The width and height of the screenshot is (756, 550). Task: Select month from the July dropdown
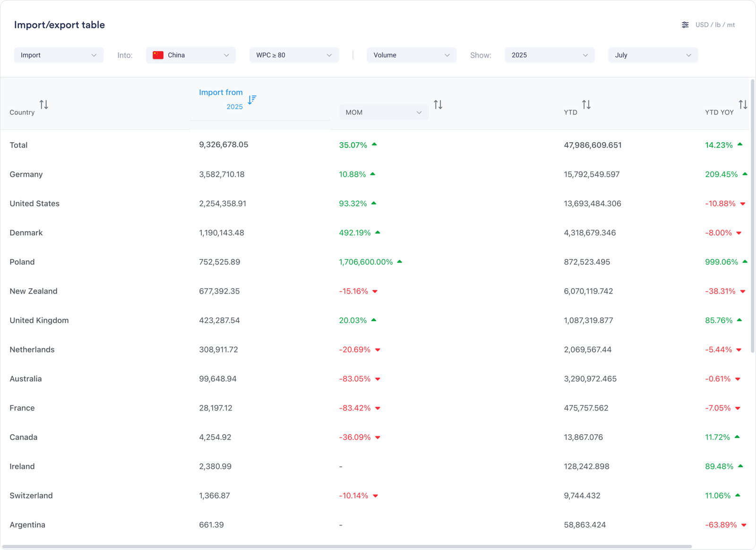[x=653, y=55]
